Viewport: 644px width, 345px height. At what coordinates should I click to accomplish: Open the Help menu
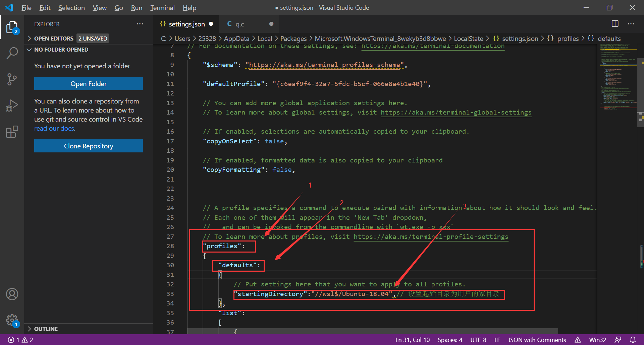click(x=190, y=8)
